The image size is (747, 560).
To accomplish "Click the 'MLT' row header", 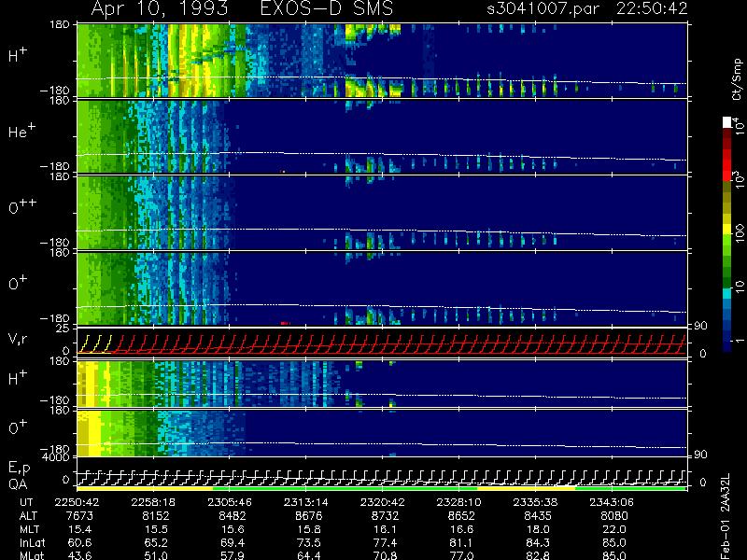I will tap(30, 529).
